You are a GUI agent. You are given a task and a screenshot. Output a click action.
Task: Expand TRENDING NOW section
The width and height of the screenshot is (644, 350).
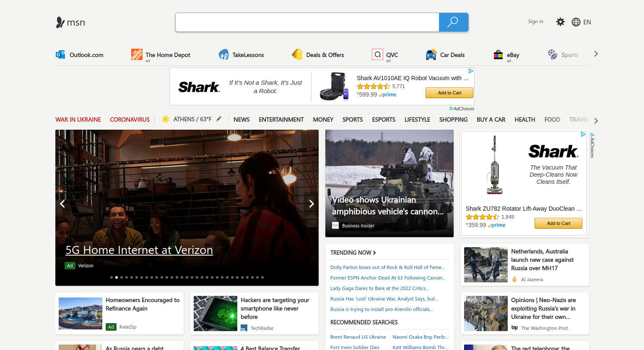(353, 253)
